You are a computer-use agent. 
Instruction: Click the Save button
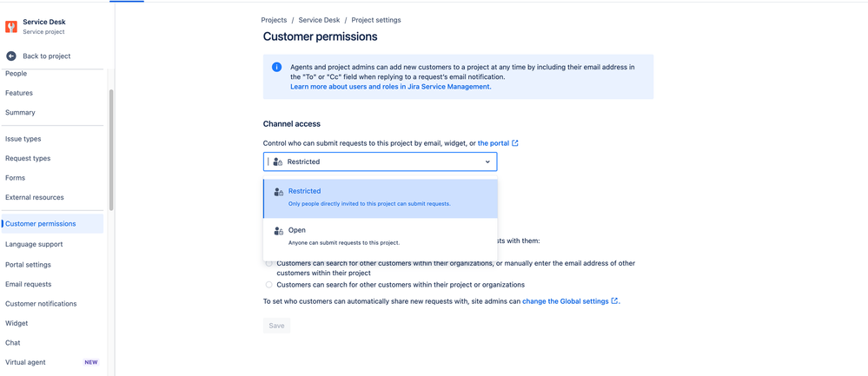(277, 326)
